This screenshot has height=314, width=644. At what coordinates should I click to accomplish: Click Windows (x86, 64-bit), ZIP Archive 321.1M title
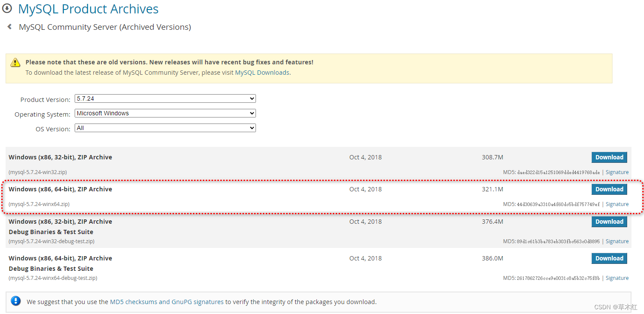[x=60, y=189]
